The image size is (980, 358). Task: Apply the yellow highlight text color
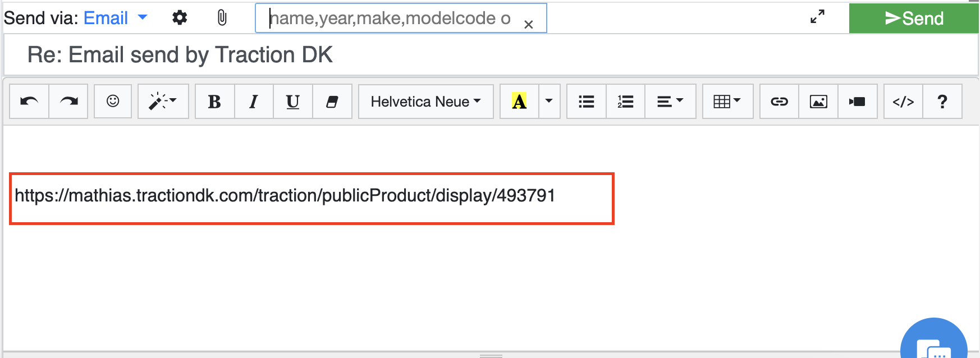[519, 102]
